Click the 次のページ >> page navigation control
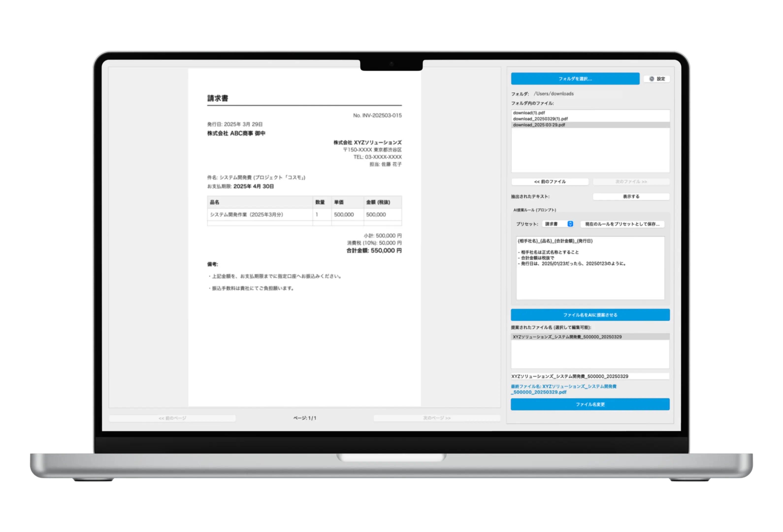The width and height of the screenshot is (783, 532). [436, 418]
